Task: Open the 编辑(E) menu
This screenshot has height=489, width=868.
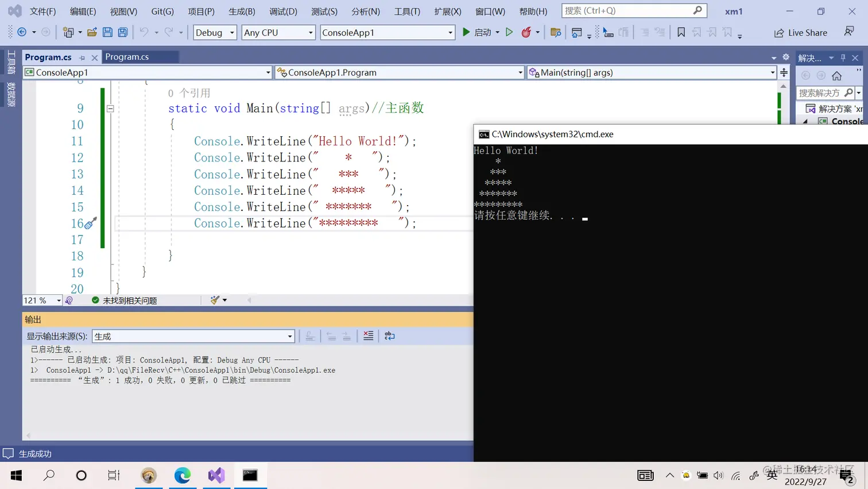Action: 83,11
